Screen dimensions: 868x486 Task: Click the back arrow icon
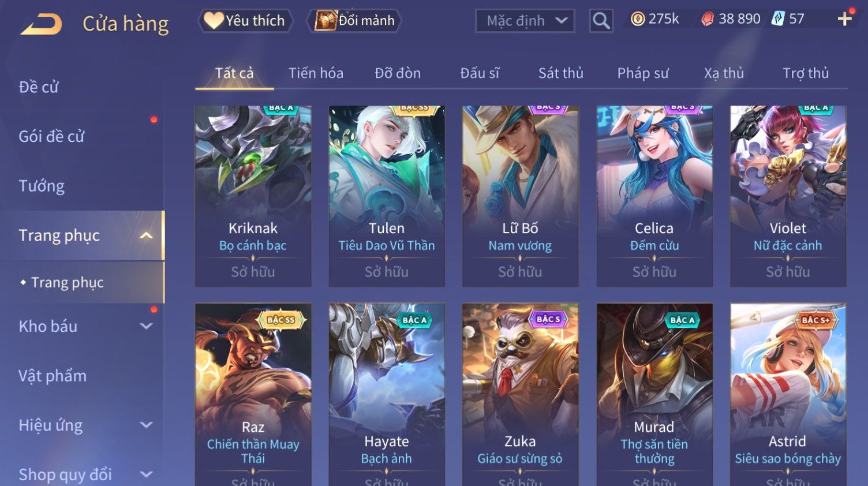click(x=42, y=24)
